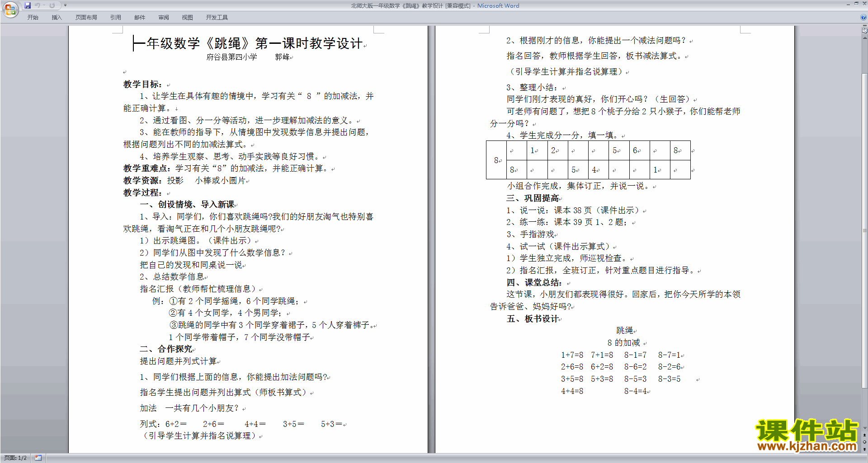Switch to 视图 tab

188,18
